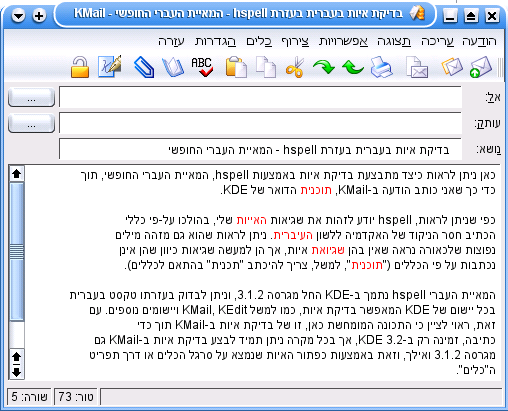
Task: Click the ... button beside אל field
Action: point(31,97)
